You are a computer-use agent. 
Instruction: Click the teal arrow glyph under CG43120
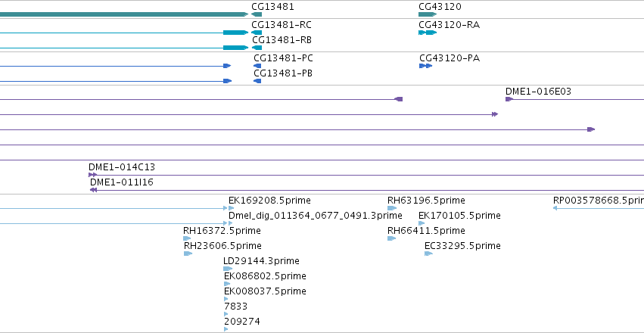click(428, 14)
